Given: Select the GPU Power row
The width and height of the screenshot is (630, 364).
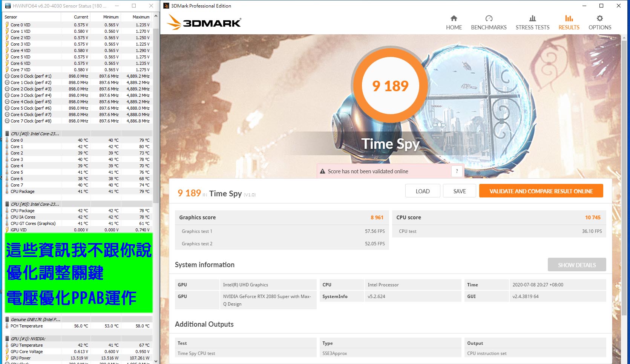Looking at the screenshot, I should coord(78,358).
